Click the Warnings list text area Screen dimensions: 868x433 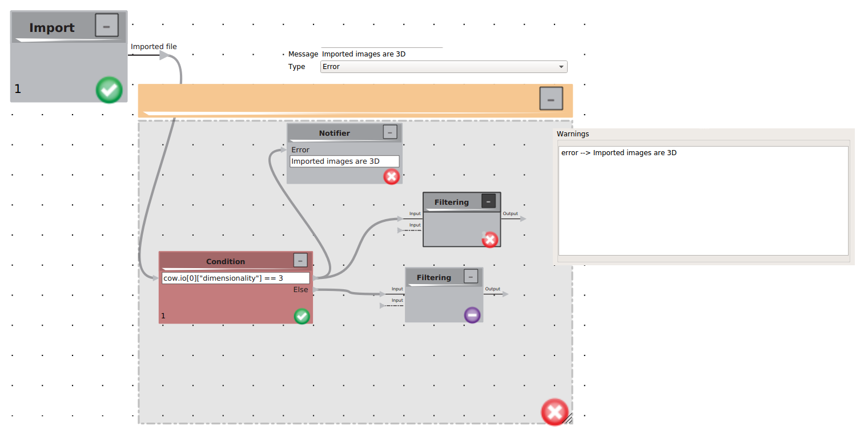704,201
